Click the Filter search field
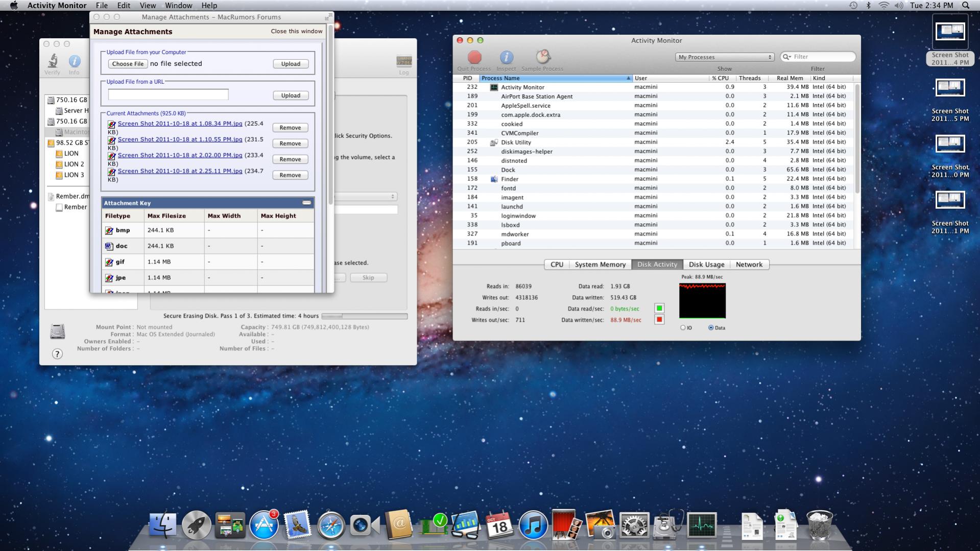Image resolution: width=980 pixels, height=551 pixels. [x=818, y=57]
